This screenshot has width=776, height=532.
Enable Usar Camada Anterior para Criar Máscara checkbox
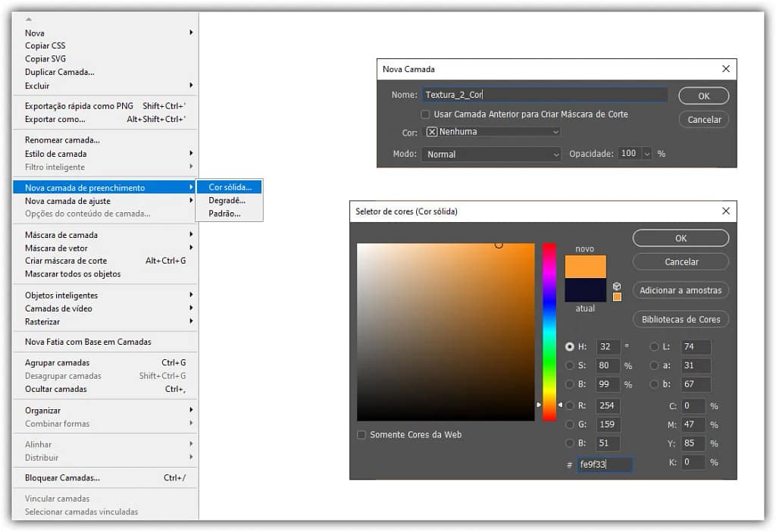425,114
